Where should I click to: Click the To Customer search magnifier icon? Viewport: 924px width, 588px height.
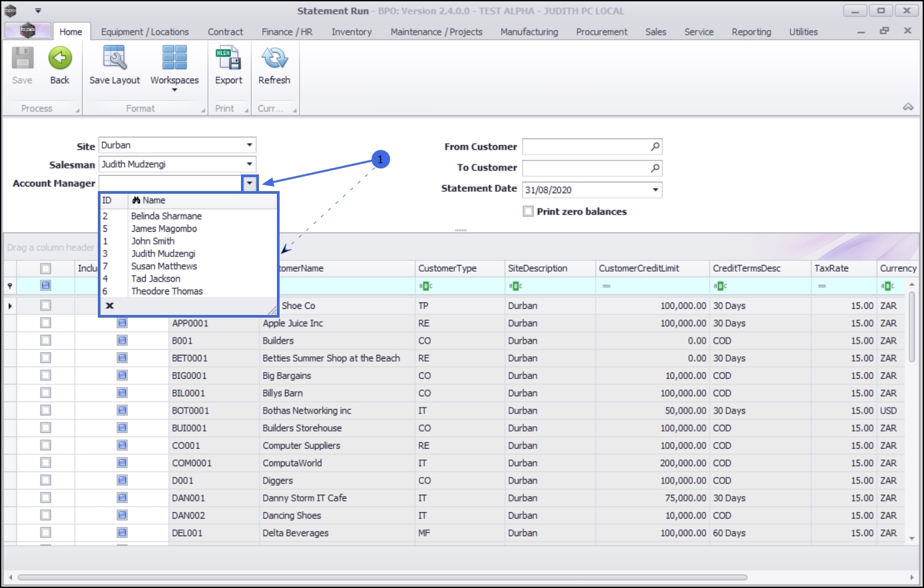tap(655, 168)
